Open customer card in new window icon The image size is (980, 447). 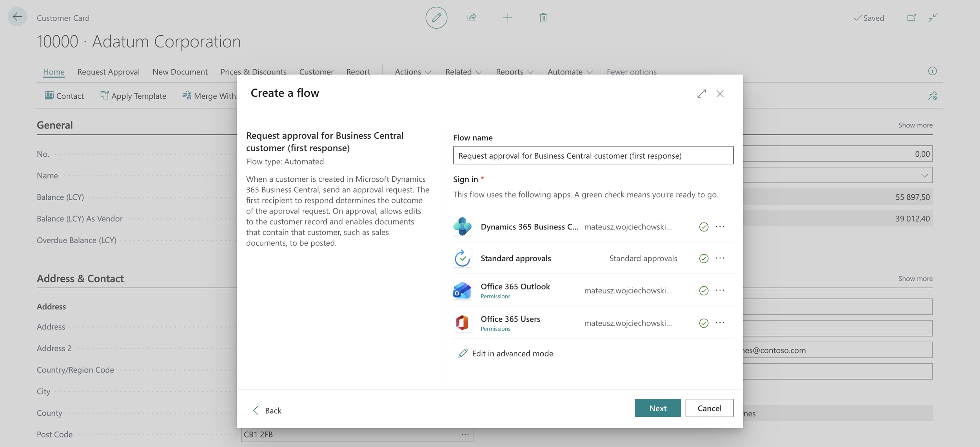tap(912, 18)
